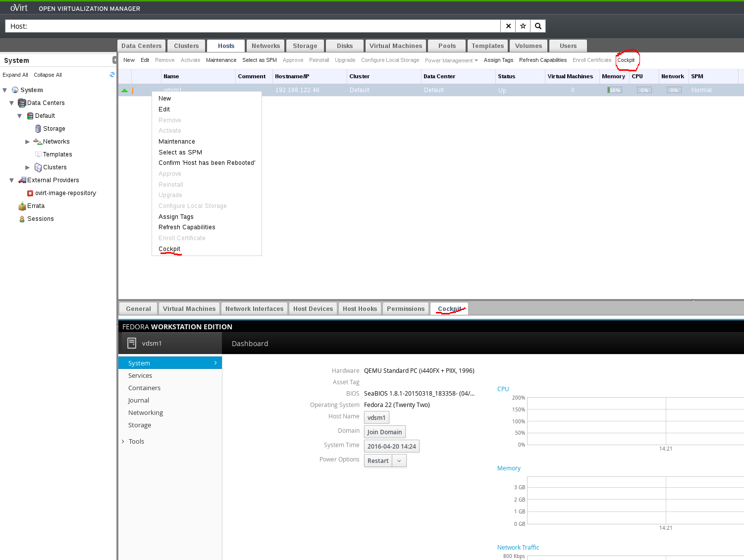Click the bookmark star icon
Image resolution: width=744 pixels, height=560 pixels.
coord(523,26)
